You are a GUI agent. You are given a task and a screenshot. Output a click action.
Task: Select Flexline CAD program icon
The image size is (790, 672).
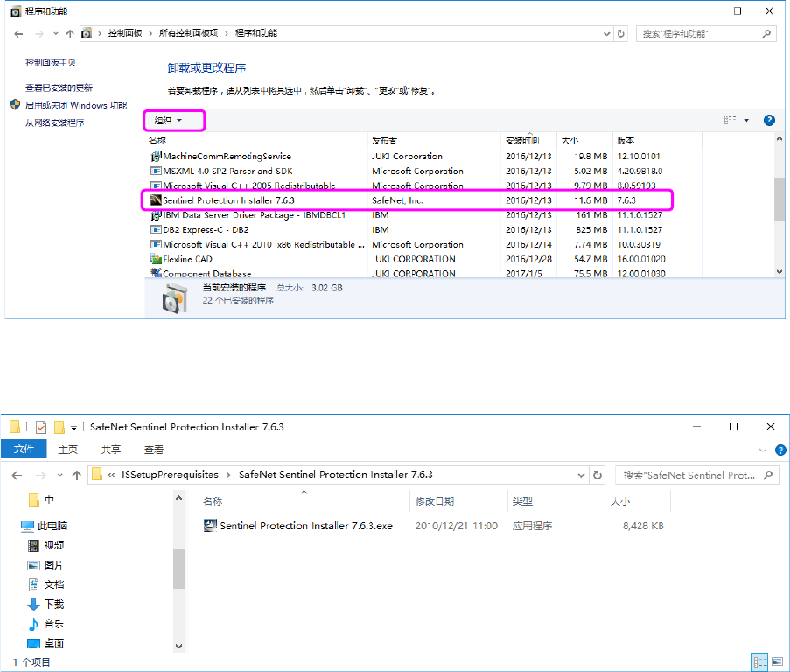pos(157,259)
